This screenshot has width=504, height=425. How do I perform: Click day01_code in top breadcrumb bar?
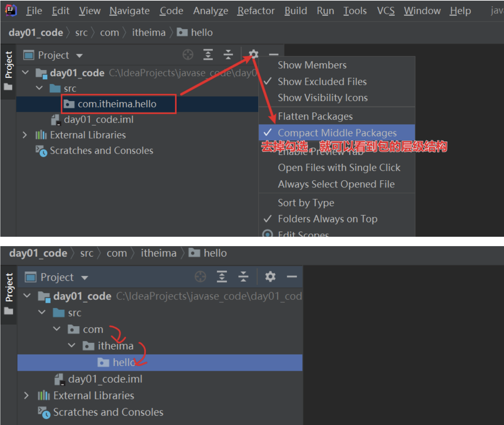coord(36,32)
